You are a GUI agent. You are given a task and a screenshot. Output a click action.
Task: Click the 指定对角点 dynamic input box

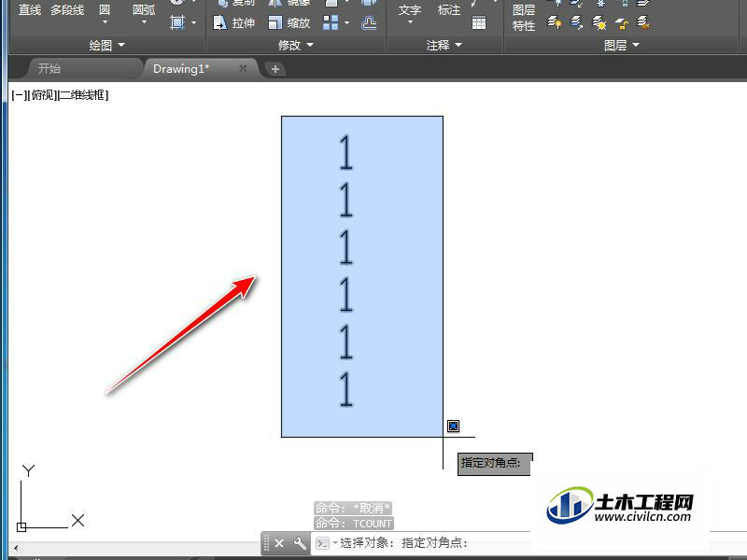(494, 464)
